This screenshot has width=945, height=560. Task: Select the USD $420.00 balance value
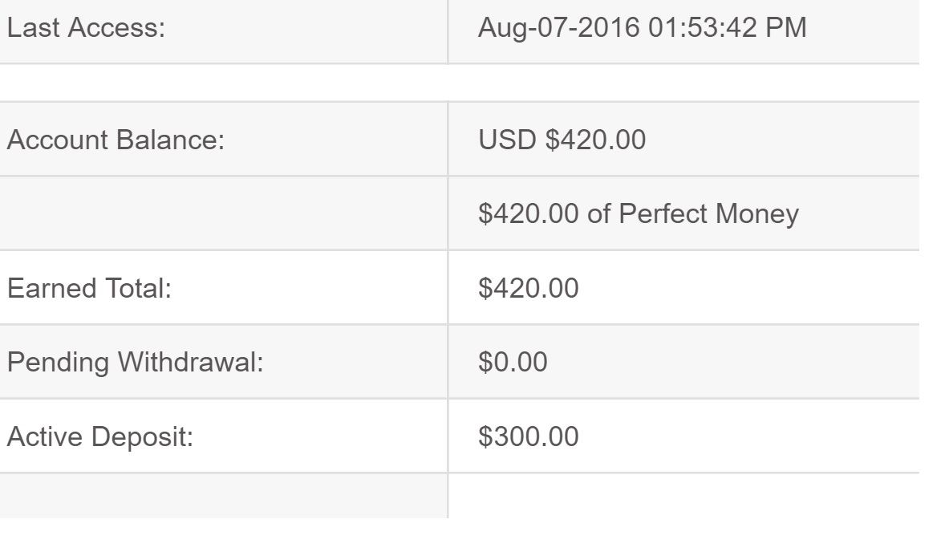pyautogui.click(x=561, y=140)
